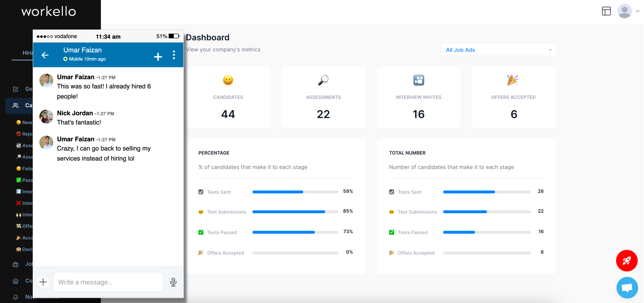Click the Offers Accepted count 6
The height and width of the screenshot is (303, 644).
pos(514,114)
